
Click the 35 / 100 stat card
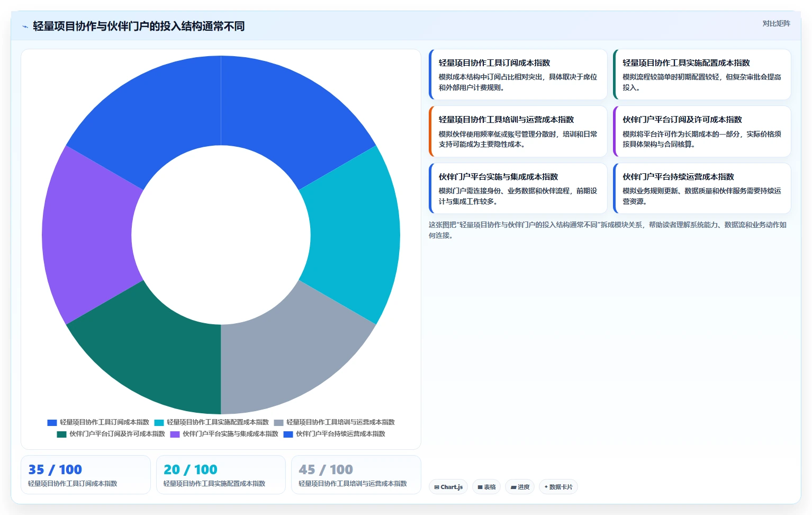coord(86,475)
